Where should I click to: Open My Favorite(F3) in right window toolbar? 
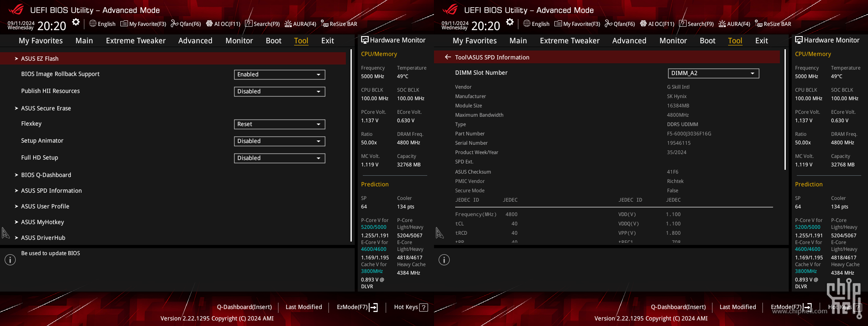[577, 24]
